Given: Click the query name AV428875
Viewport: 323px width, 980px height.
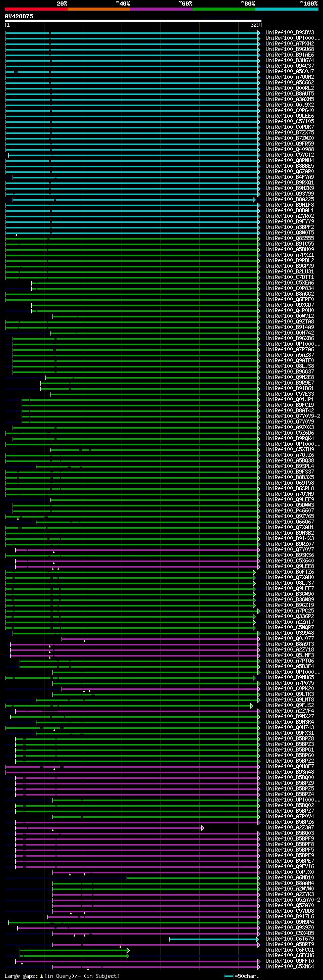Looking at the screenshot, I should [19, 16].
